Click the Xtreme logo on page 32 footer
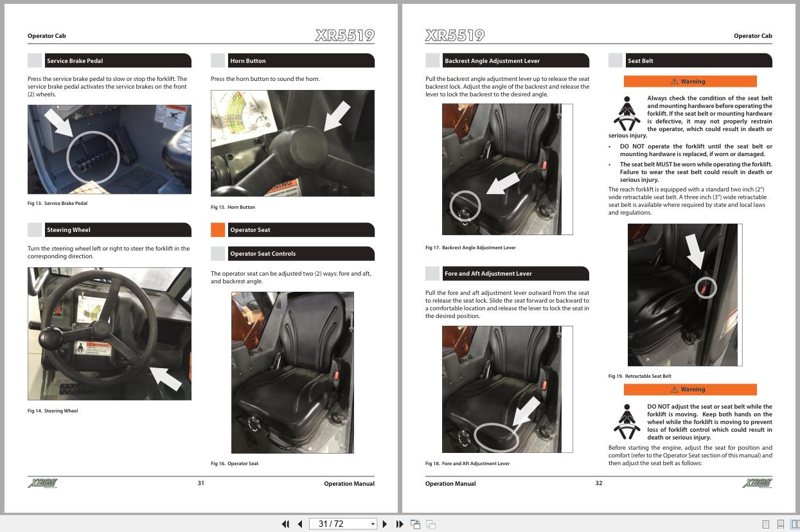Image resolution: width=800 pixels, height=532 pixels. pyautogui.click(x=757, y=483)
